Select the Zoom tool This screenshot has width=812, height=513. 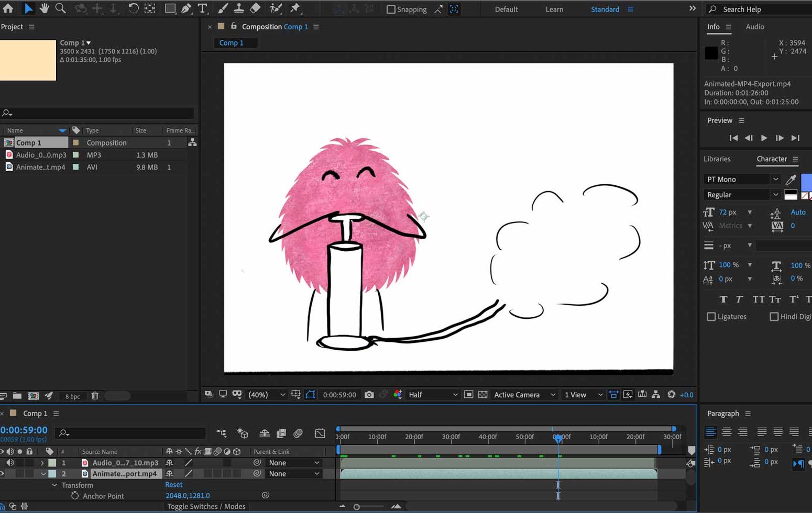coord(61,8)
